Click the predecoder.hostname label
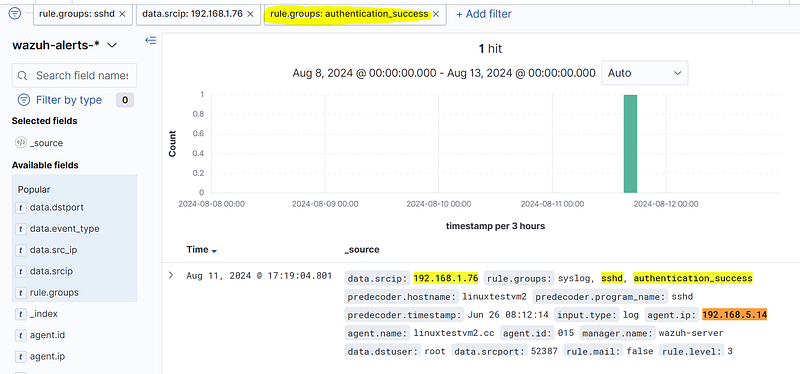Viewport: 800px width, 374px height. pyautogui.click(x=401, y=296)
